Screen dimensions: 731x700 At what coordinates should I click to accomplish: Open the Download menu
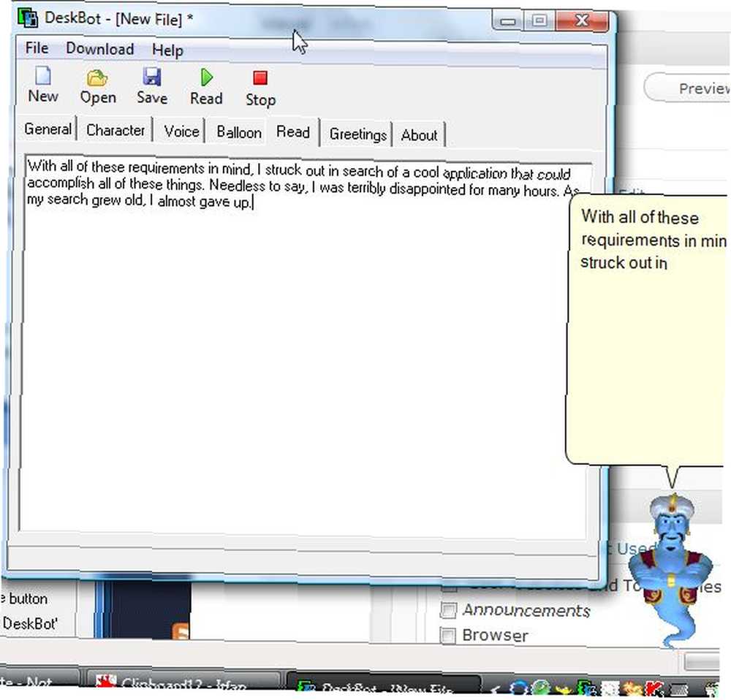tap(99, 49)
